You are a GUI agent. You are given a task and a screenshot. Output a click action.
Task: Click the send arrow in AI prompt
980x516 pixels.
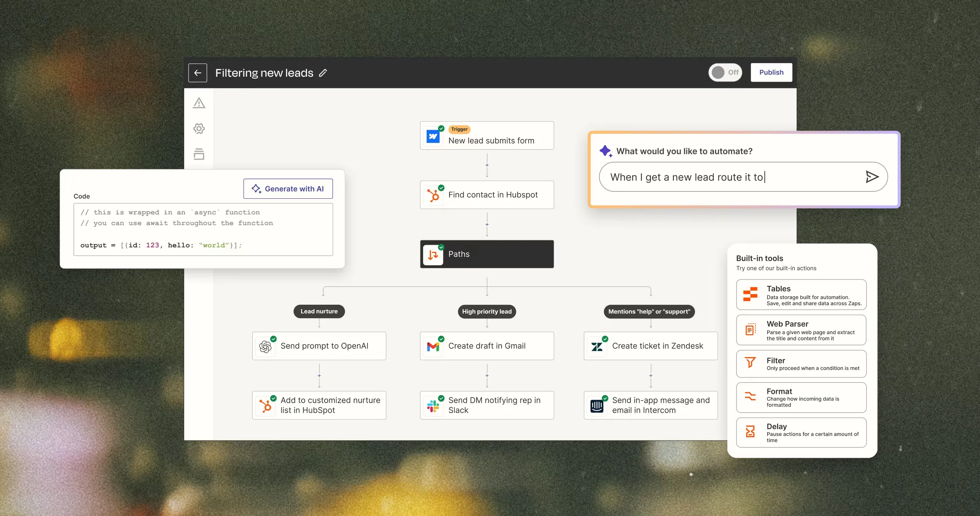click(872, 177)
